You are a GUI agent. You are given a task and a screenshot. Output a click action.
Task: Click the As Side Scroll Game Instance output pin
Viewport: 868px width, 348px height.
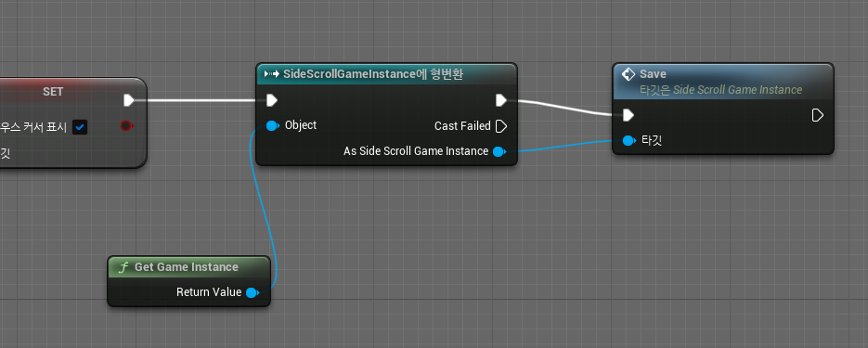click(499, 151)
